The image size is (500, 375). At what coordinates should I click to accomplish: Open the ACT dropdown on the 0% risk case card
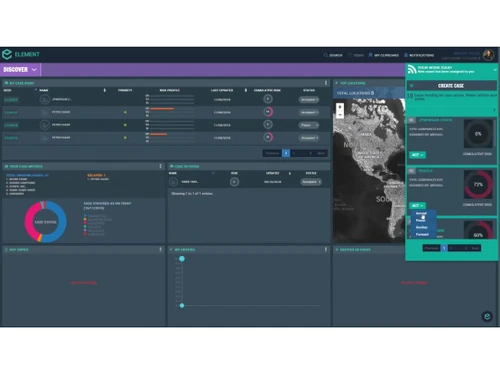point(417,155)
